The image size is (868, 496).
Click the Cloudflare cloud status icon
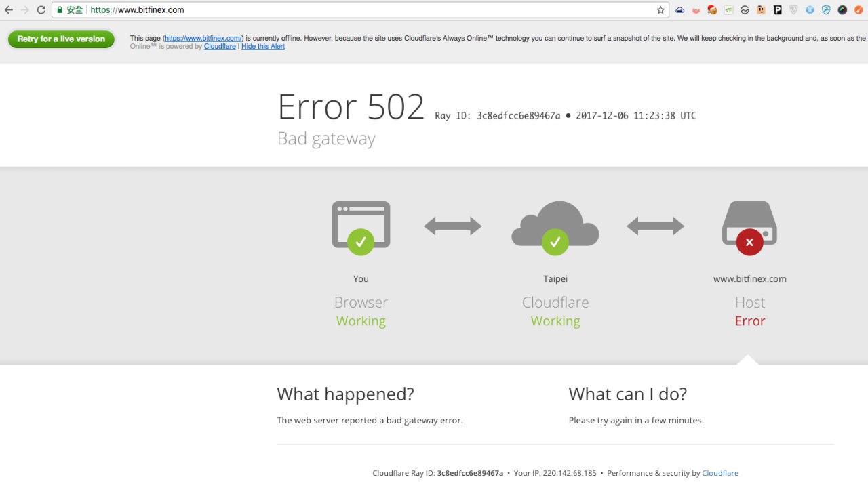[x=555, y=228]
